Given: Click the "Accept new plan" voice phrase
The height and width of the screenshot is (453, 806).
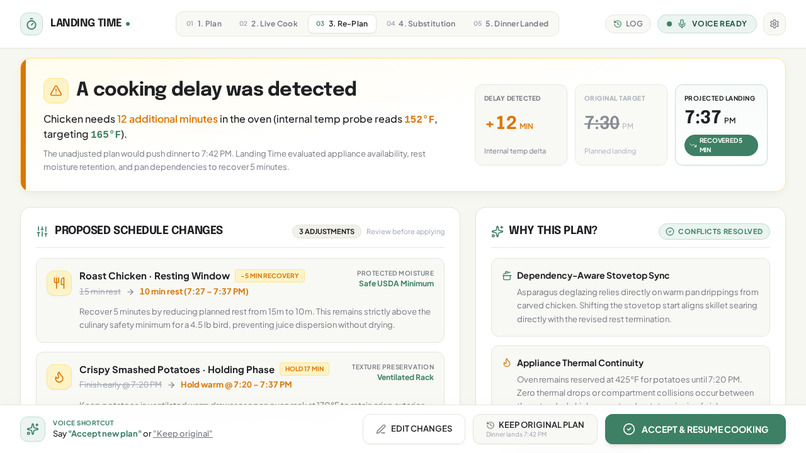Looking at the screenshot, I should [x=105, y=434].
